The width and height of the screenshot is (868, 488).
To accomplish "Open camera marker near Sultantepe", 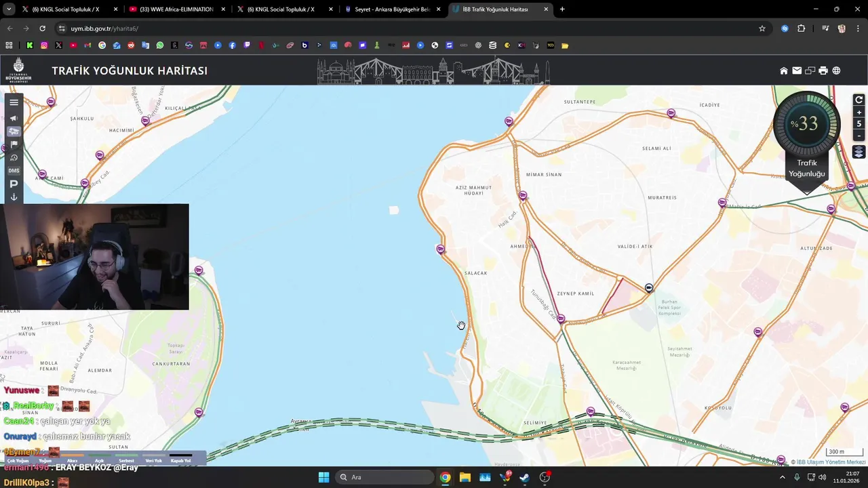I will [x=509, y=121].
